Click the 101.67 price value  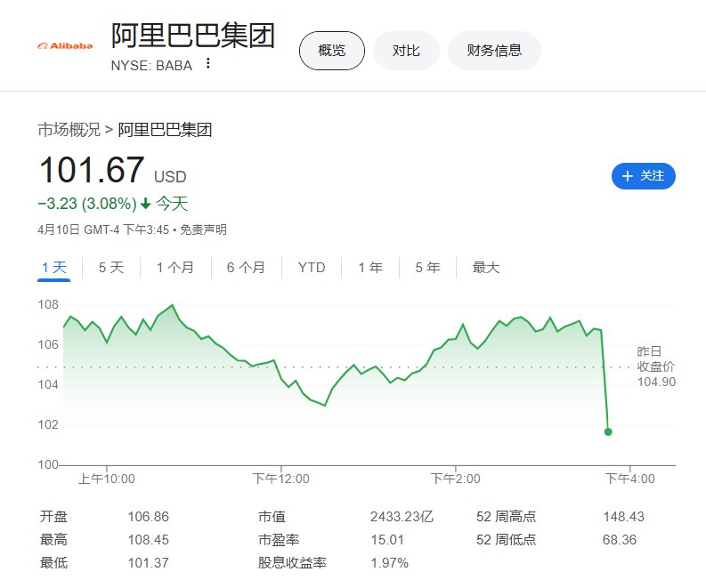pos(92,170)
